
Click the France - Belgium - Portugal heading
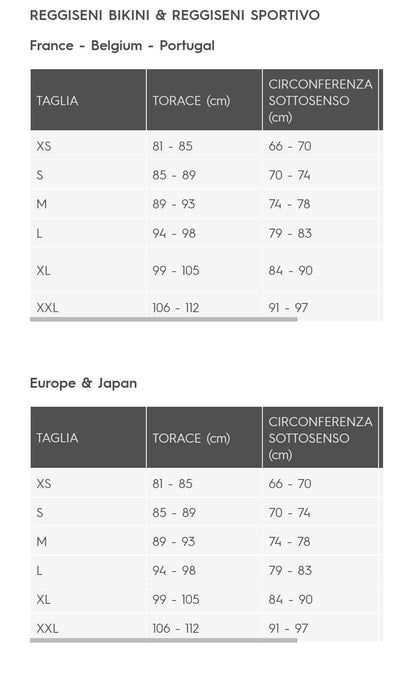122,45
